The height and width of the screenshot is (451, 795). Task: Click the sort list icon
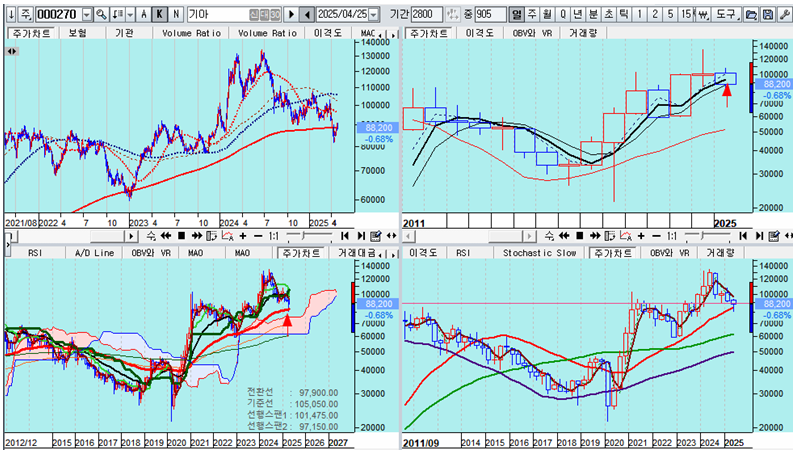118,14
